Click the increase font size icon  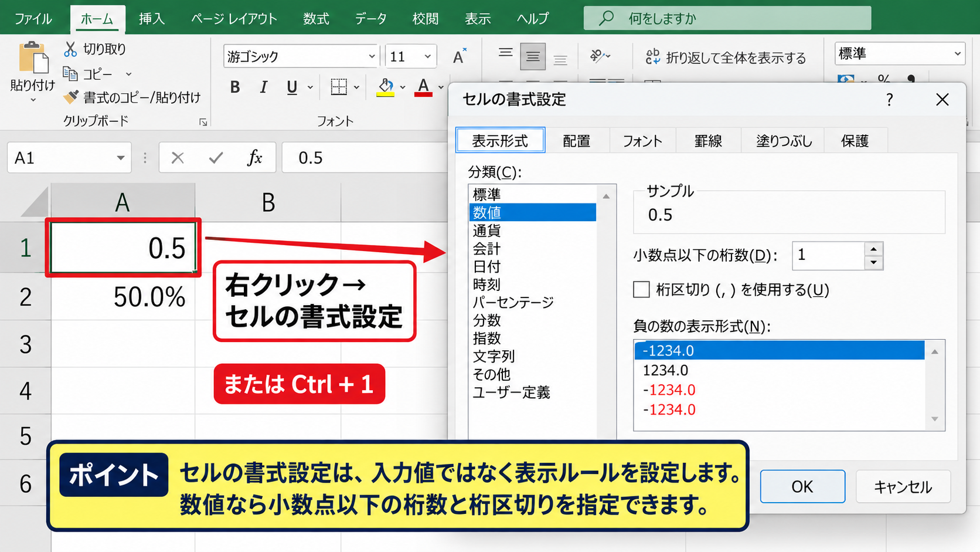(460, 56)
